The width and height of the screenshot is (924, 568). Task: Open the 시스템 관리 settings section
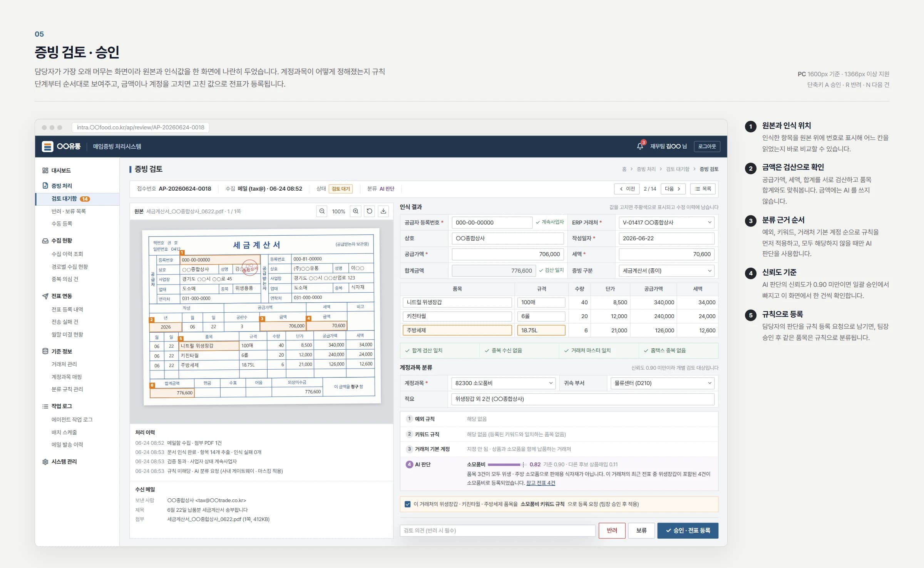(64, 461)
